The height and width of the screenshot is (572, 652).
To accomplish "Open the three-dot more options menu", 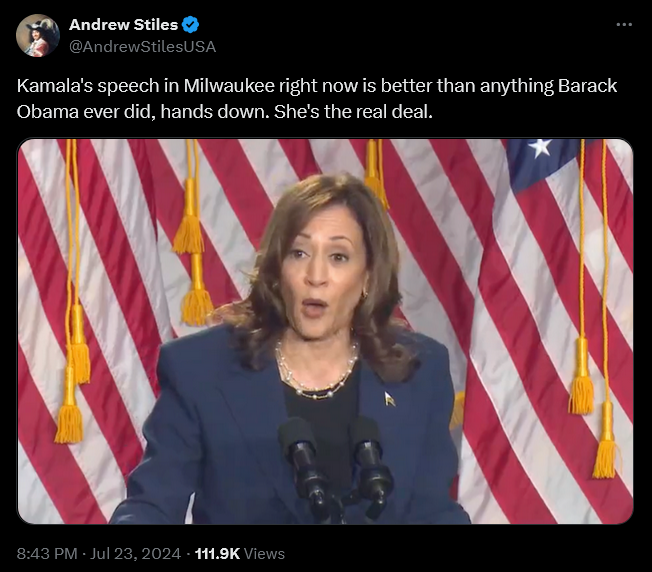I will [x=624, y=25].
